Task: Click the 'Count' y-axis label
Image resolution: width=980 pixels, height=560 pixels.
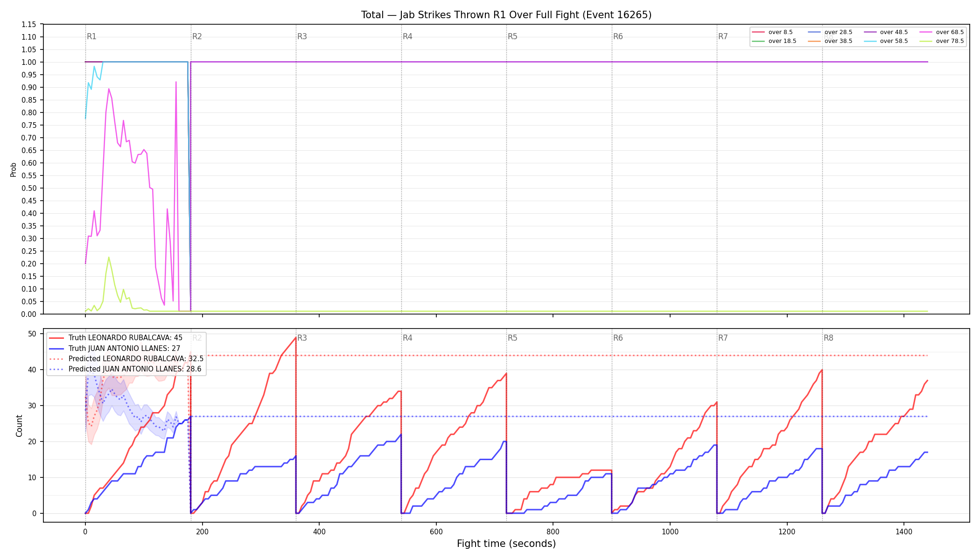Action: pyautogui.click(x=19, y=426)
